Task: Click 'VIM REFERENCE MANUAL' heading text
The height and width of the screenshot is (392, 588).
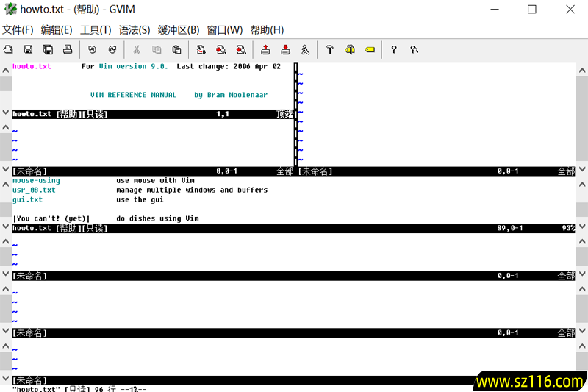Action: (x=133, y=95)
